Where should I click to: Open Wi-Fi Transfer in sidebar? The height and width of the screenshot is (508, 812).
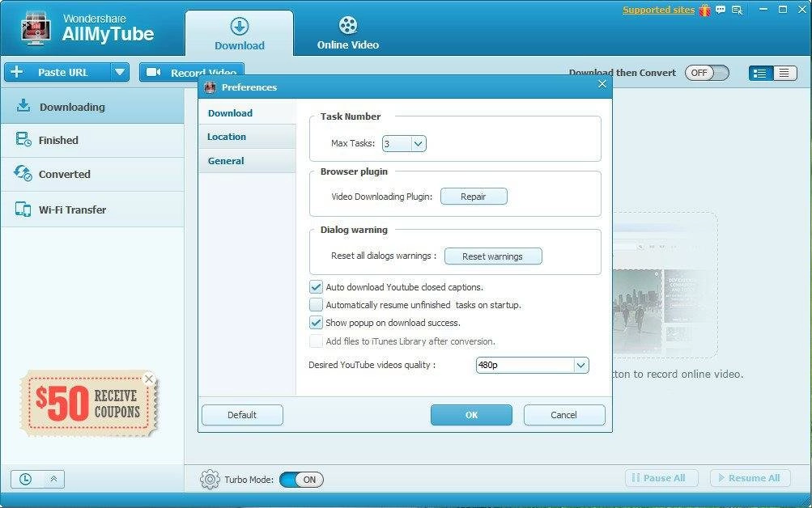click(92, 210)
